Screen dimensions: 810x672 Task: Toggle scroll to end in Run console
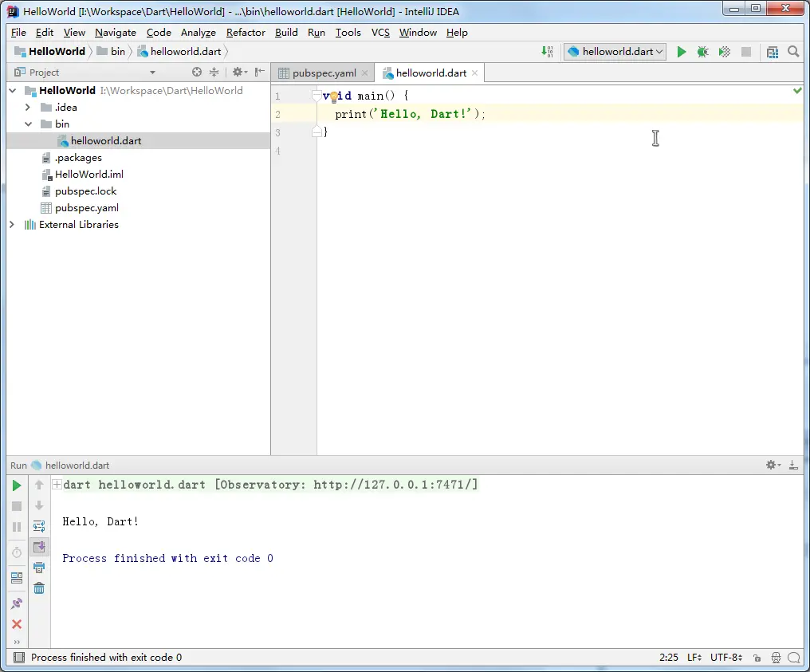click(39, 547)
